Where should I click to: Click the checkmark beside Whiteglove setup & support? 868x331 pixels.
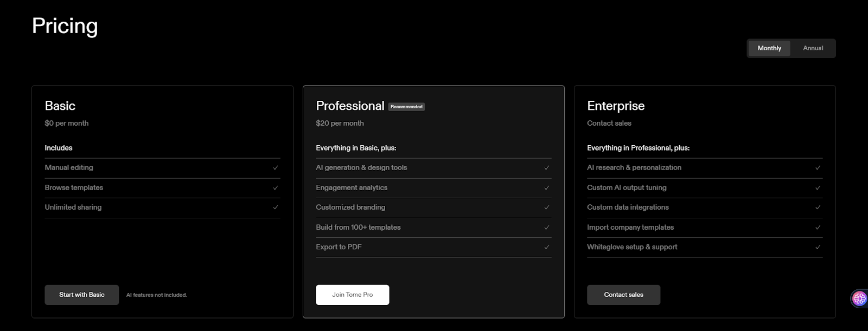818,247
